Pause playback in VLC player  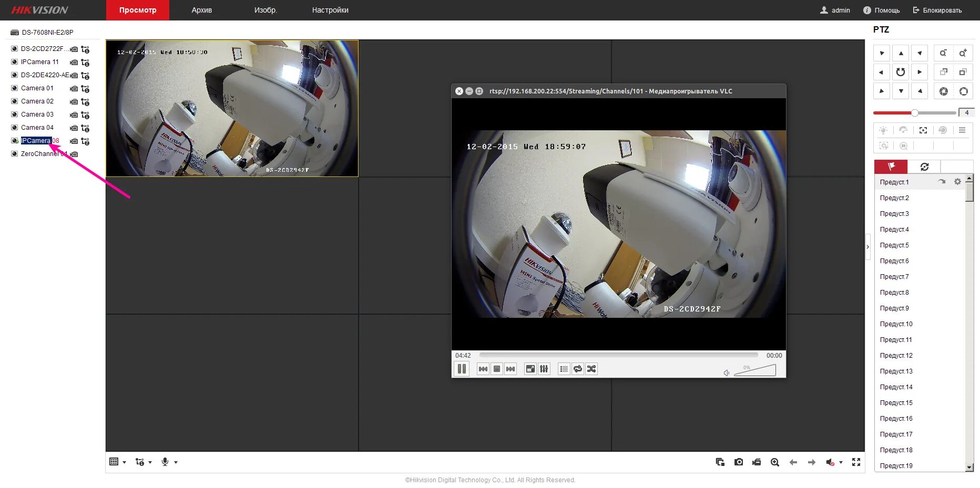coord(462,369)
